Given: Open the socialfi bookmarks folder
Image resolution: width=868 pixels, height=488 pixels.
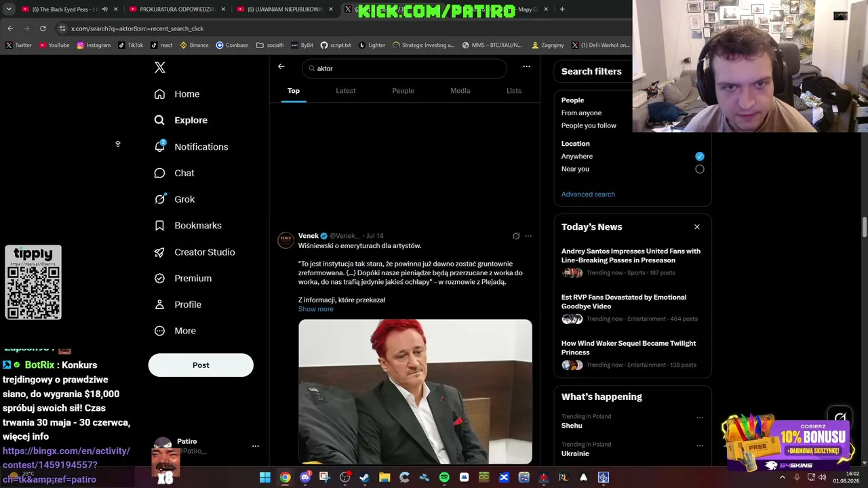Looking at the screenshot, I should (270, 45).
